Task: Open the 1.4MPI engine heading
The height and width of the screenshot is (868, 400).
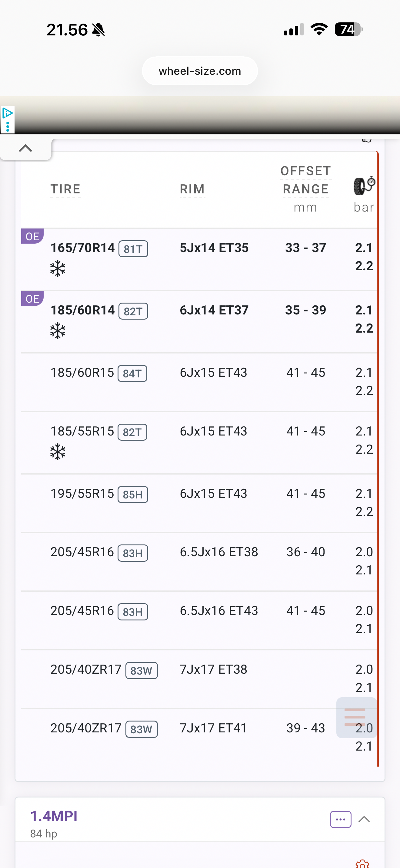Action: [54, 816]
